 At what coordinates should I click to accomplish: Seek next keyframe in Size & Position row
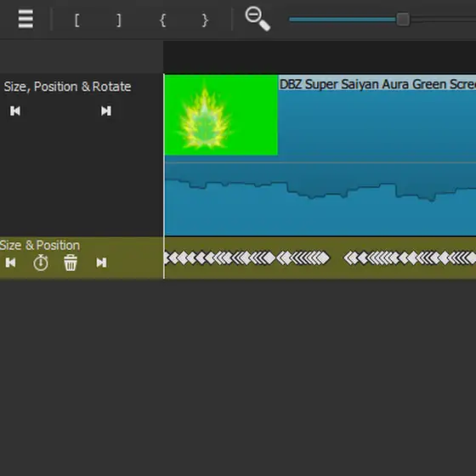[x=101, y=263]
